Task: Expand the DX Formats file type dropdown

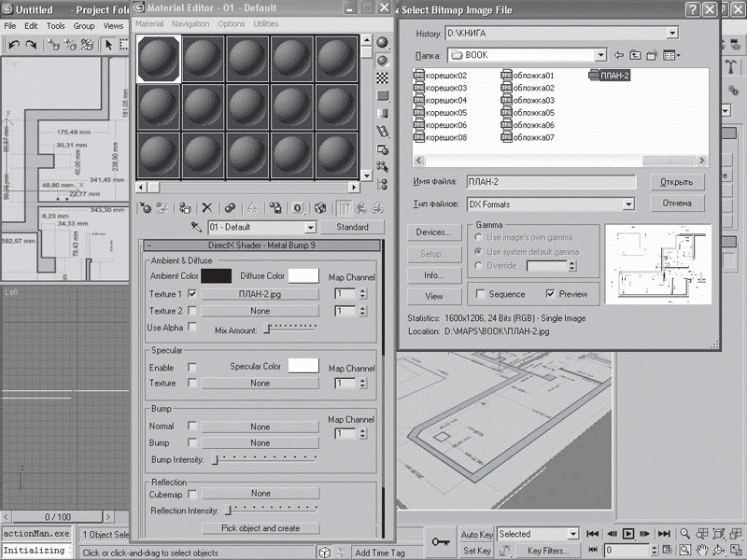Action: click(628, 203)
